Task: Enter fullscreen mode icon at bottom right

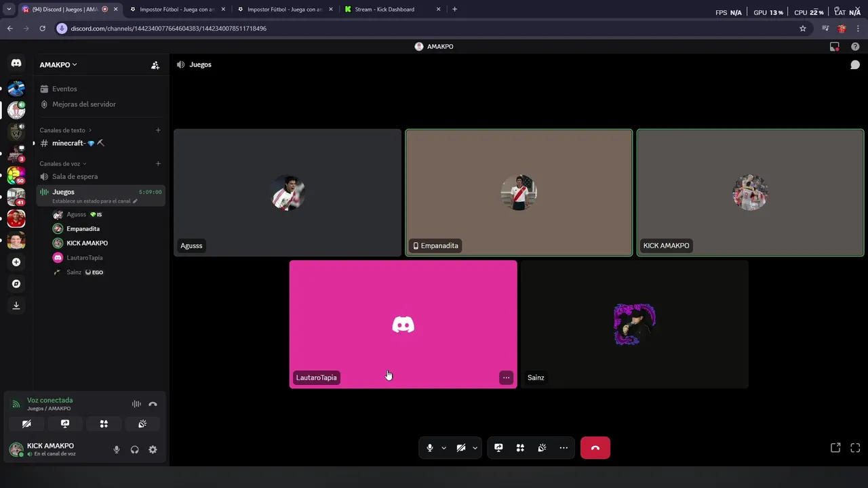Action: 855,448
